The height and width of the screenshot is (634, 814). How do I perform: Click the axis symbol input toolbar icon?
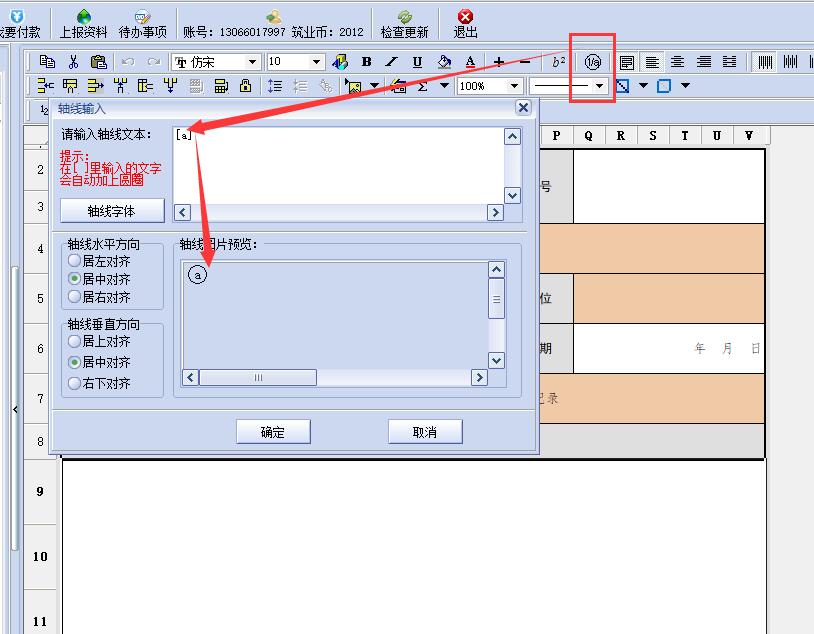click(594, 62)
